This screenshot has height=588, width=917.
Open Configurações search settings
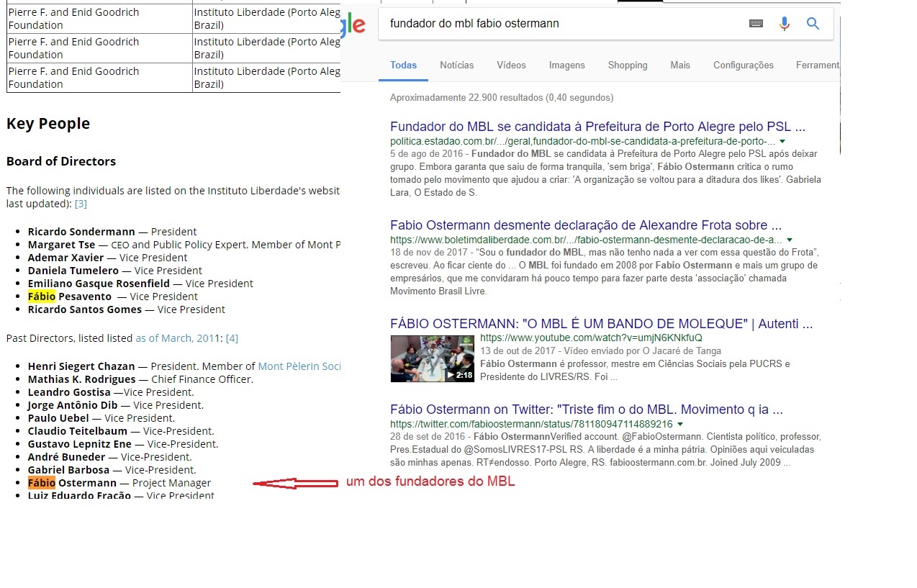743,65
